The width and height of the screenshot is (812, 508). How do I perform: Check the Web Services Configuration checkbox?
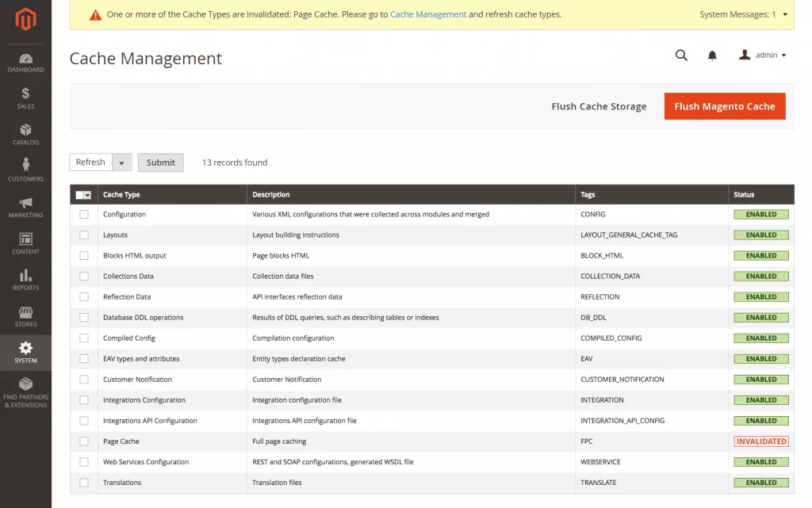tap(84, 462)
